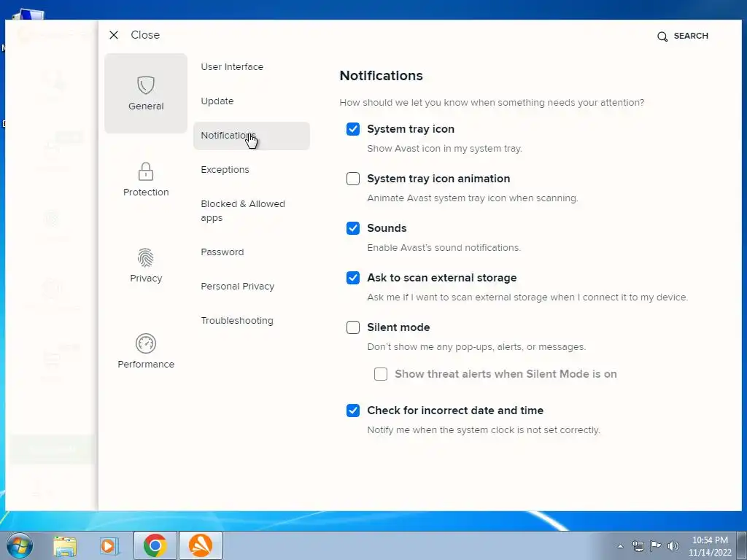Enable the Silent mode checkbox

pos(353,327)
